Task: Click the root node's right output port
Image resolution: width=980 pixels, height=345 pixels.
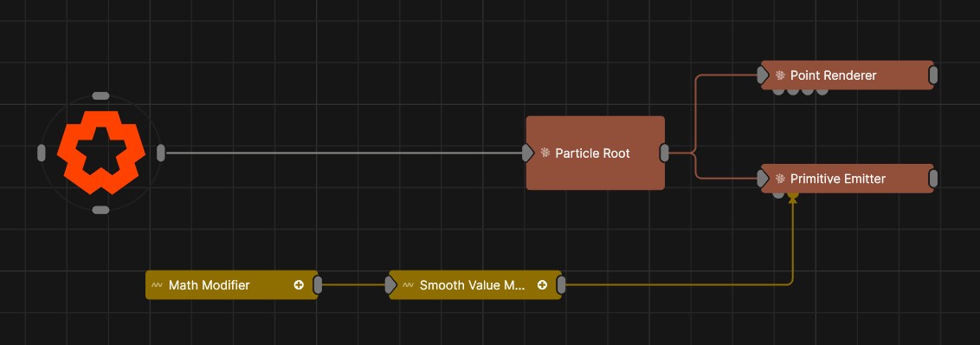Action: (x=161, y=153)
